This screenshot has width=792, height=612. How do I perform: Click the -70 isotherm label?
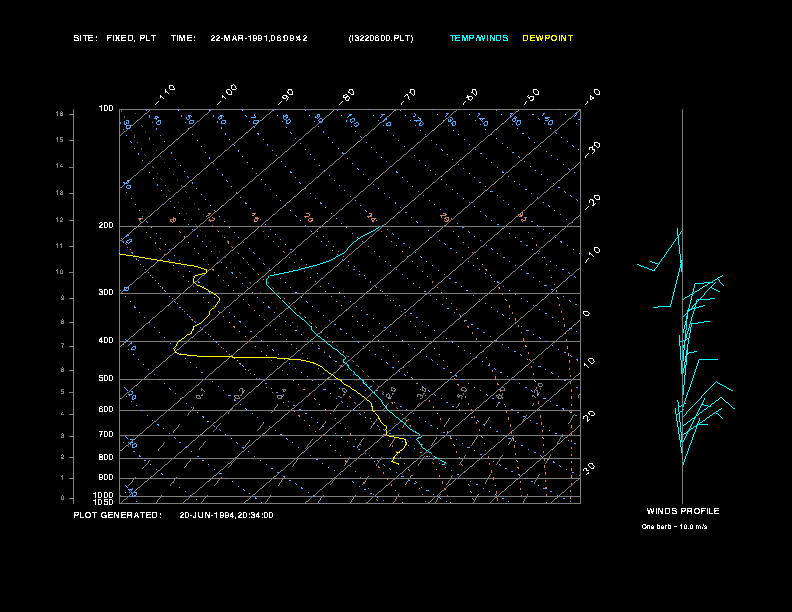pos(409,97)
